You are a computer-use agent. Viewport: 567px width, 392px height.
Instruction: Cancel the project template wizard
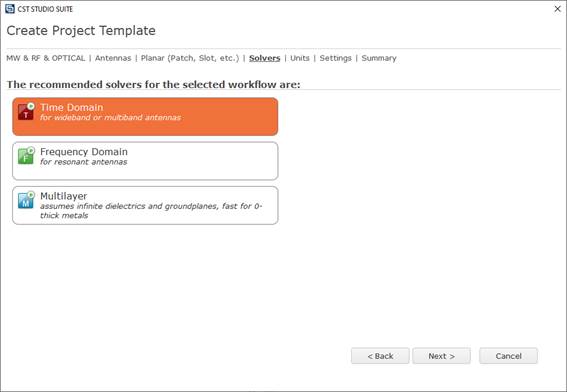508,356
